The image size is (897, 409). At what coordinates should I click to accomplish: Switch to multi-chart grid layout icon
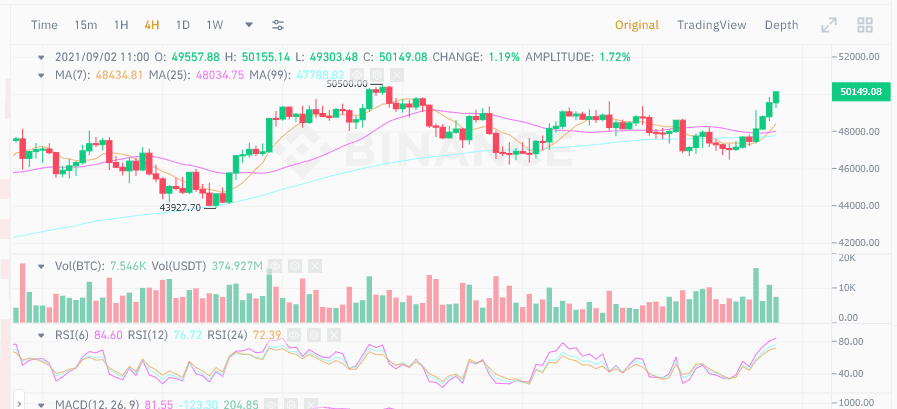865,25
